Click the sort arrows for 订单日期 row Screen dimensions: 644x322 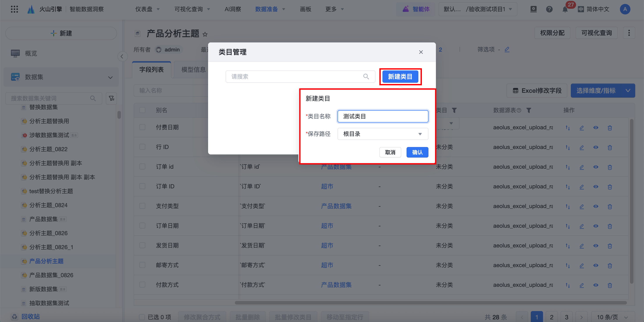point(568,226)
